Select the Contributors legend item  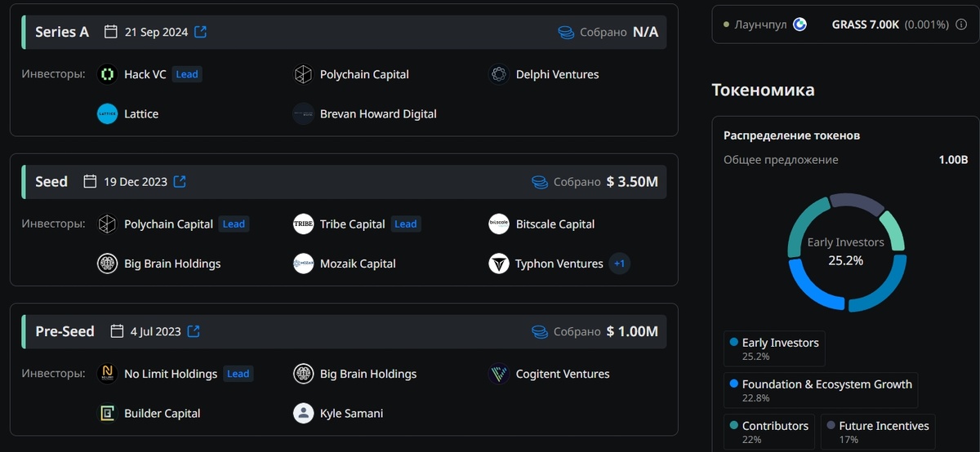[768, 432]
